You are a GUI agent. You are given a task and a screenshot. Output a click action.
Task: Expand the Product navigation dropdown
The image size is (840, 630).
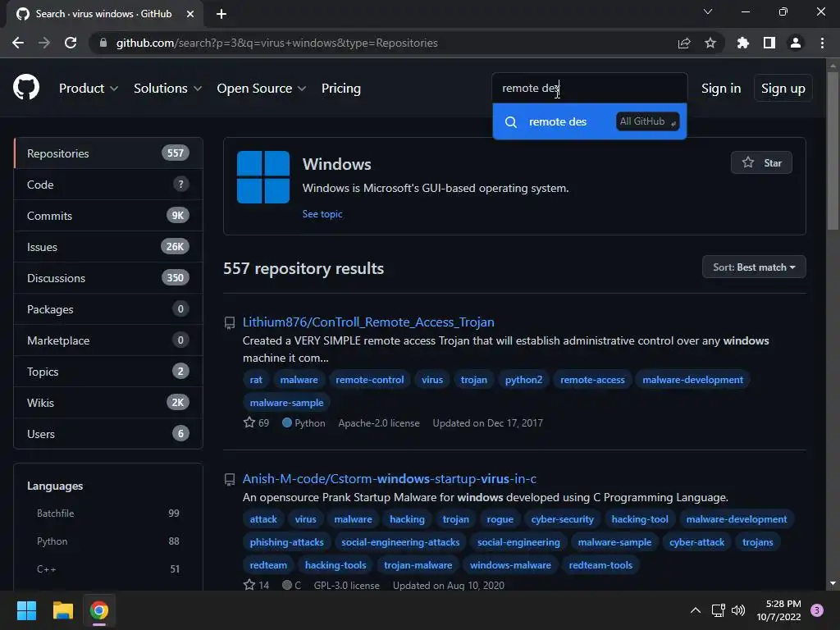click(x=89, y=89)
